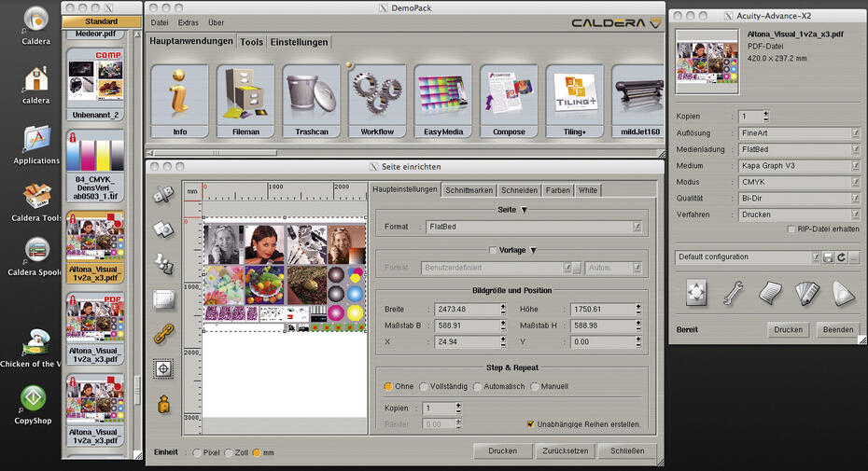Open the mildJet160 printer tile
This screenshot has height=471, width=868.
(x=637, y=101)
